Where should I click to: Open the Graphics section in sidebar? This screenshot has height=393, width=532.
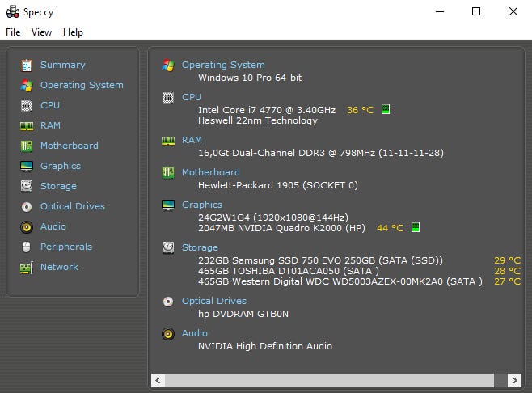[61, 166]
